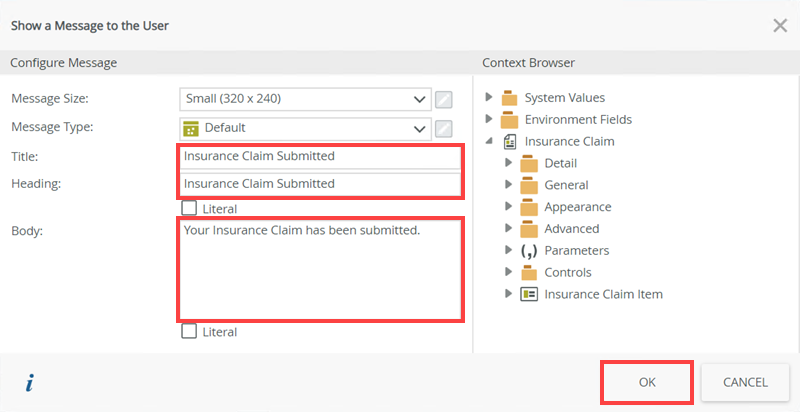Select the Insurance Claim Item tree label
This screenshot has height=412, width=800.
coord(603,294)
